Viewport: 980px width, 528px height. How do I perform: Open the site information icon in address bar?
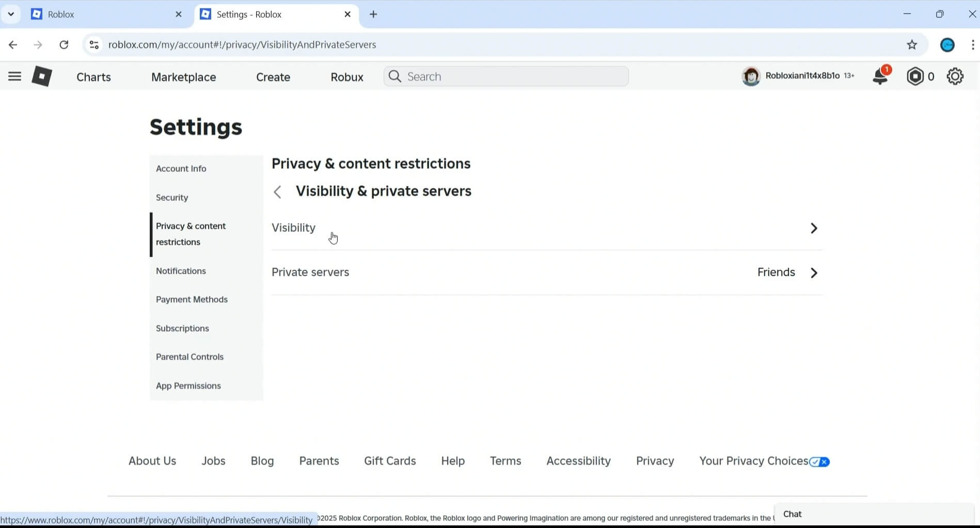[94, 45]
